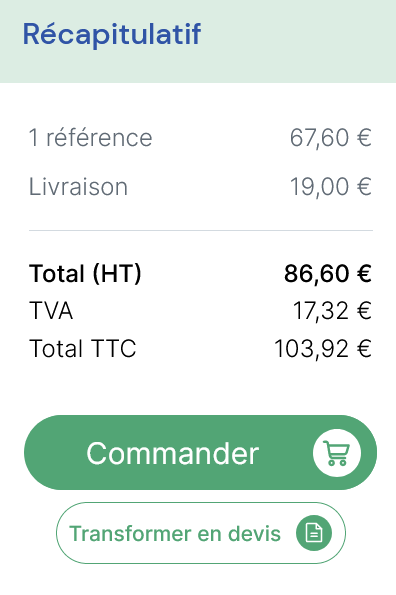396x595 pixels.
Task: Click the empty green header area beside Récapitulatif
Action: pyautogui.click(x=300, y=41)
